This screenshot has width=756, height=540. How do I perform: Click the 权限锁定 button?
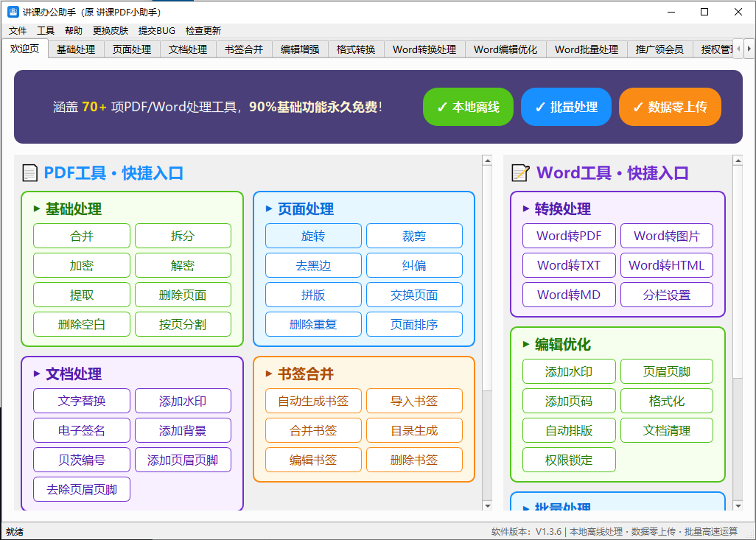569,460
